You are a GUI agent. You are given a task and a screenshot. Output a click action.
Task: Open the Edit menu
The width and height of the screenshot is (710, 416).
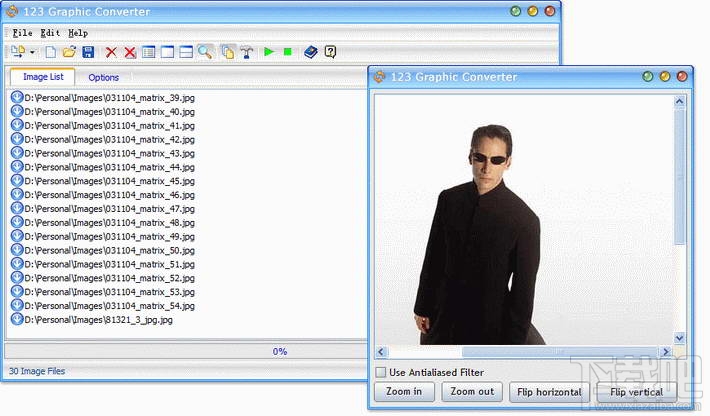tap(50, 33)
